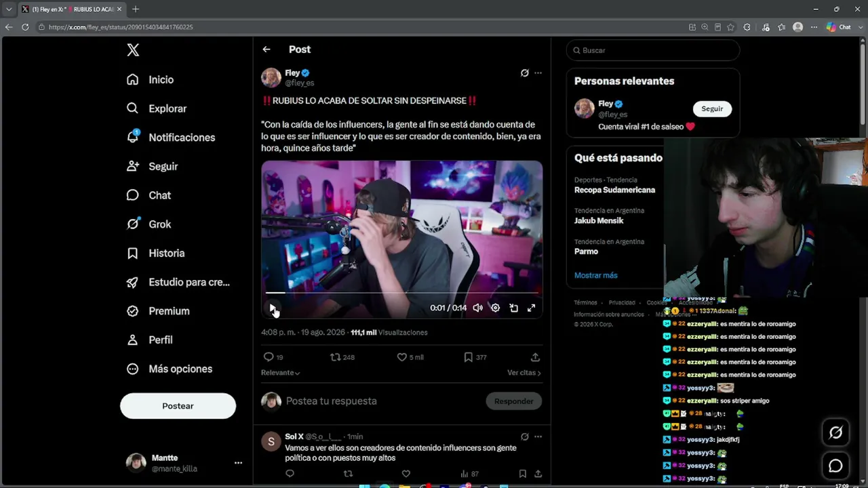The height and width of the screenshot is (488, 868).
Task: Click the Grok icon on Sol X's reply
Action: click(x=524, y=437)
